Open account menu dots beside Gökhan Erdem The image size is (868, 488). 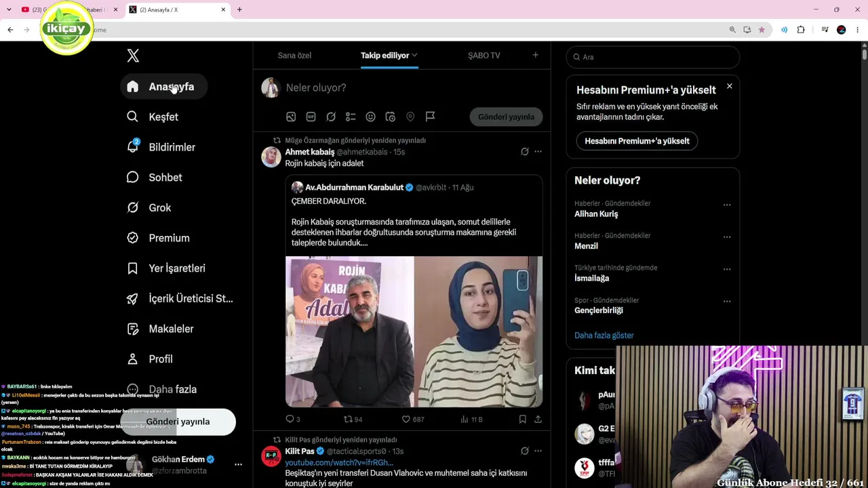click(x=238, y=465)
